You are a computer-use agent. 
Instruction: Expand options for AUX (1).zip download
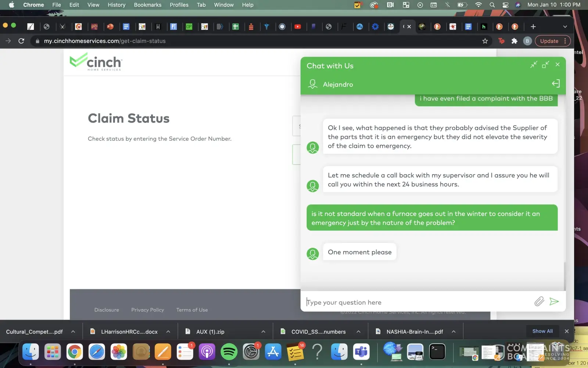pos(263,332)
